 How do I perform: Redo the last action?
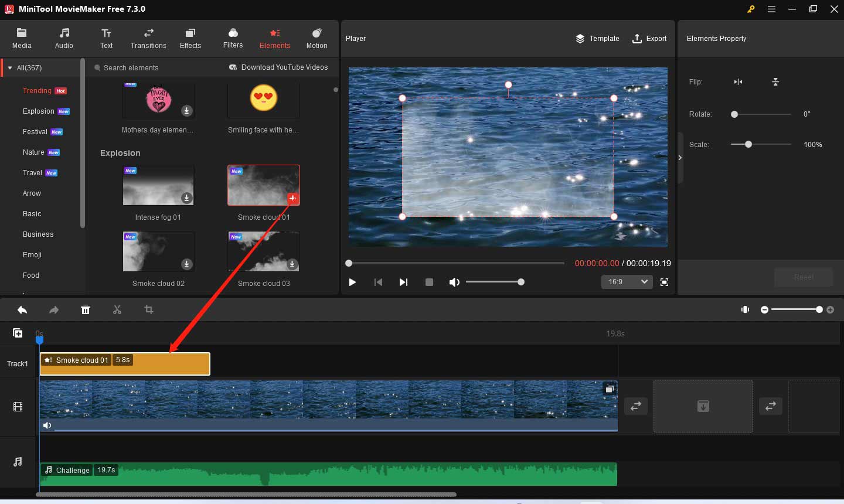tap(54, 309)
